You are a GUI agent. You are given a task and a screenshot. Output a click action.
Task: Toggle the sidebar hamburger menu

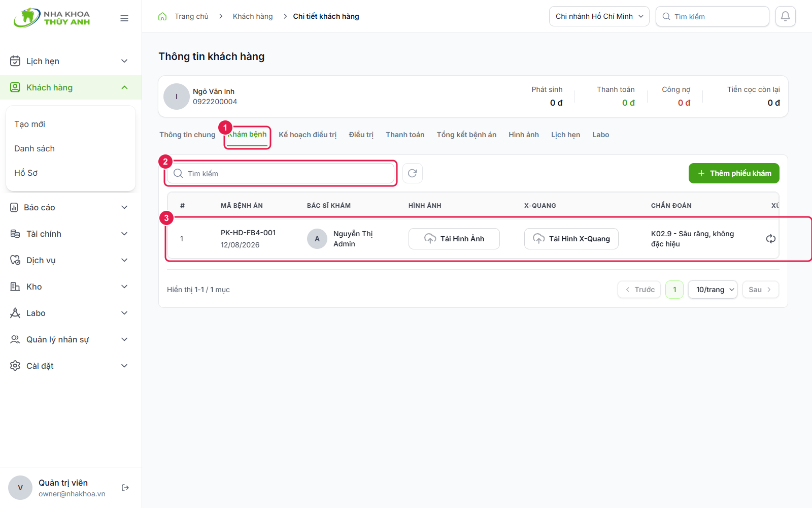click(124, 18)
